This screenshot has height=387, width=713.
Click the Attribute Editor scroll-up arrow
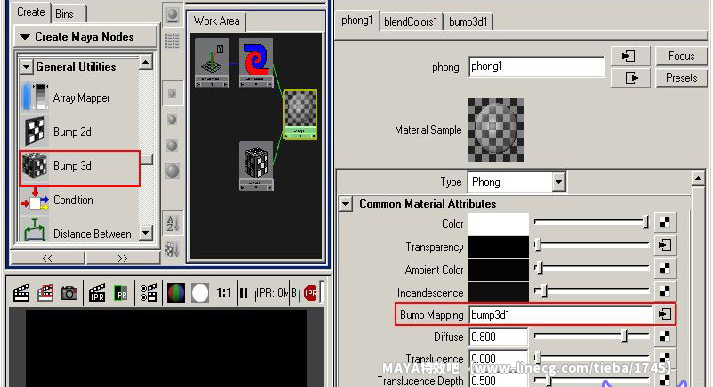(698, 178)
